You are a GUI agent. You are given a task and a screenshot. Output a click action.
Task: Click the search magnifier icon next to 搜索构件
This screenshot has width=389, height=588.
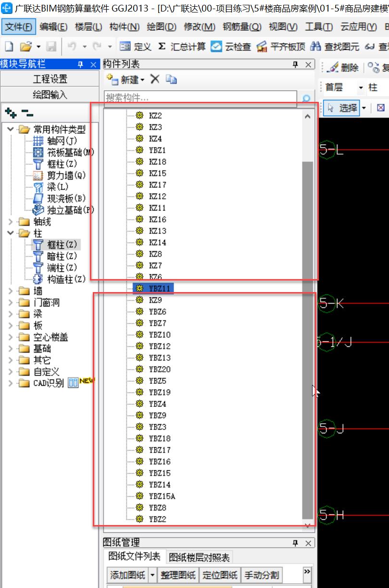[x=306, y=99]
